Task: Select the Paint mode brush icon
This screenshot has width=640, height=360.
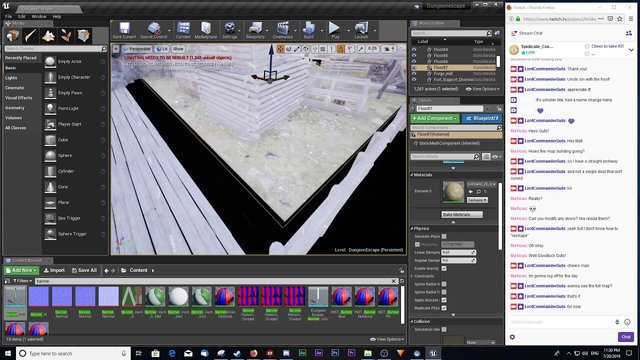Action: pos(31,36)
